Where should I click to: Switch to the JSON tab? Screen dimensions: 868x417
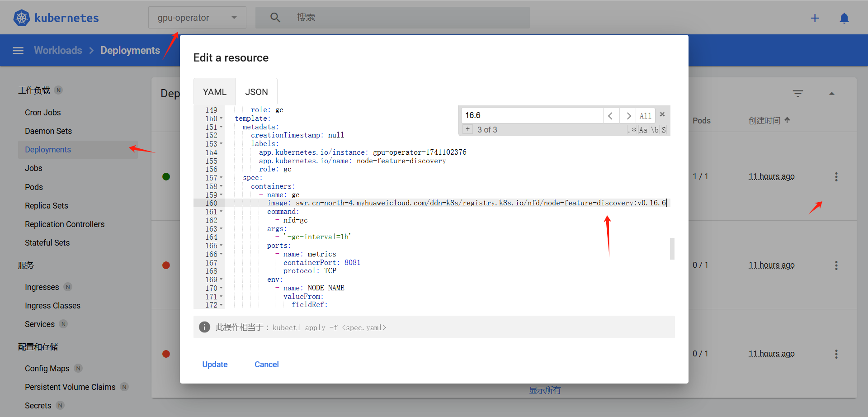256,92
